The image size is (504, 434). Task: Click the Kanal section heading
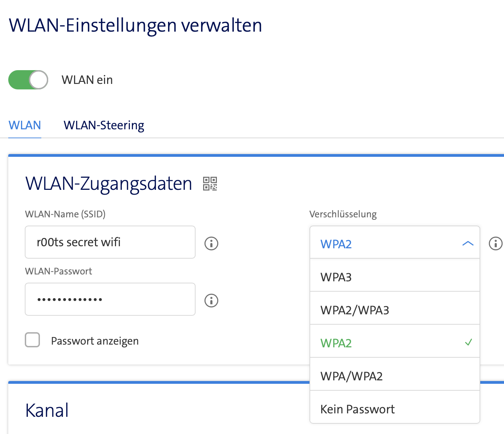click(47, 410)
